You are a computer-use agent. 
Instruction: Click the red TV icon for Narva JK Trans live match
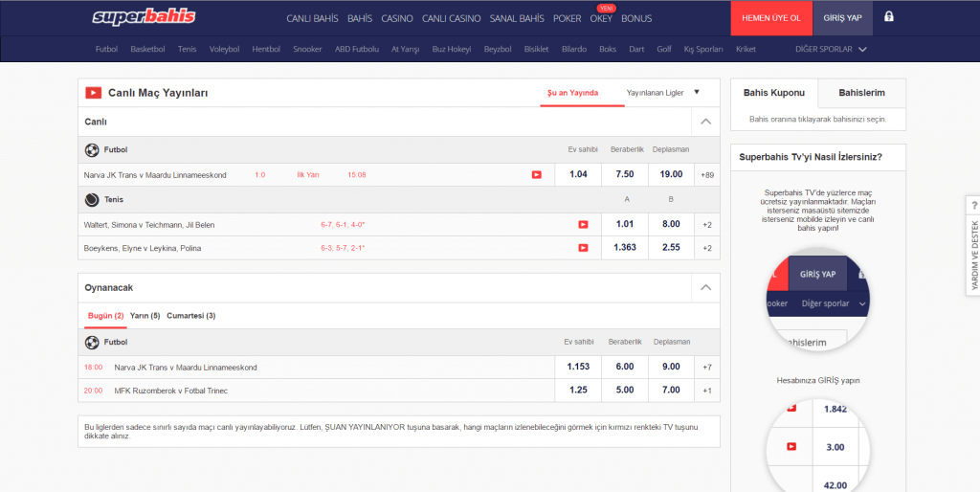(x=537, y=174)
